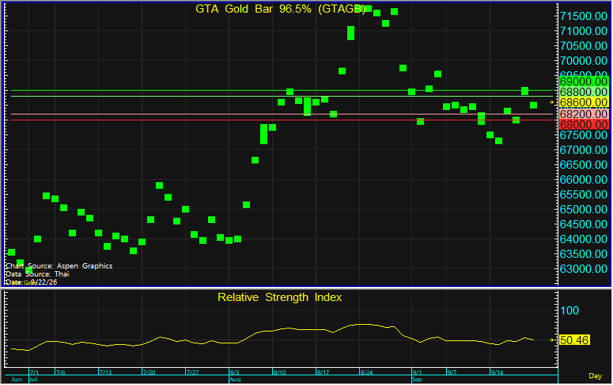Select the 66000.00 price axis label
Screen dimensions: 613x385
(x=584, y=179)
